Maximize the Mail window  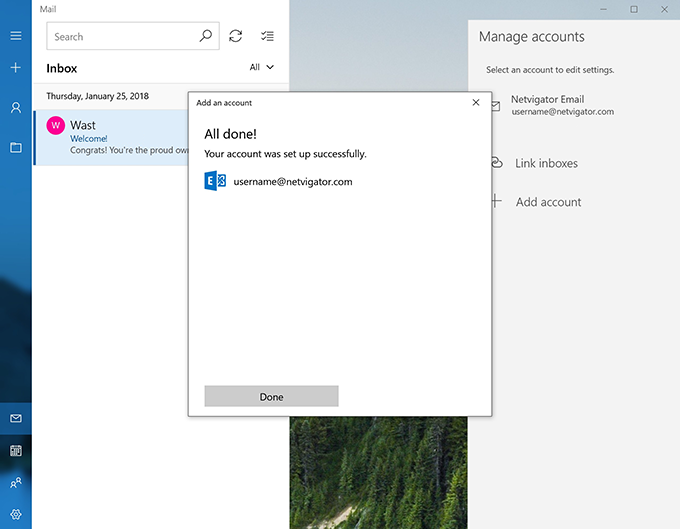(634, 9)
